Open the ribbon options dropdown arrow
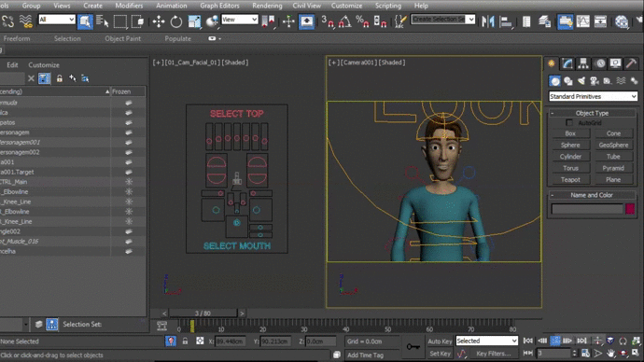This screenshot has width=644, height=362. (219, 38)
